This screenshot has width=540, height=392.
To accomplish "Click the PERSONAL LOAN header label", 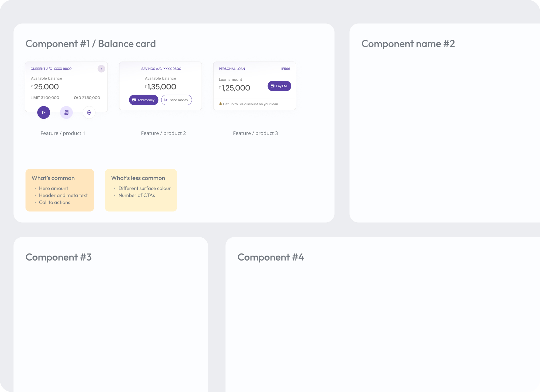I will [232, 69].
